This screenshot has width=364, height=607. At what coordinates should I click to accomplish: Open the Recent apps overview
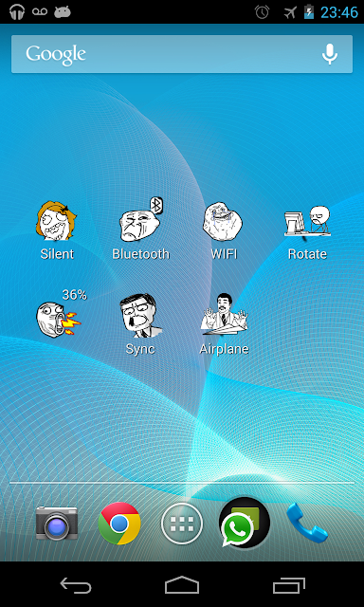click(x=288, y=585)
